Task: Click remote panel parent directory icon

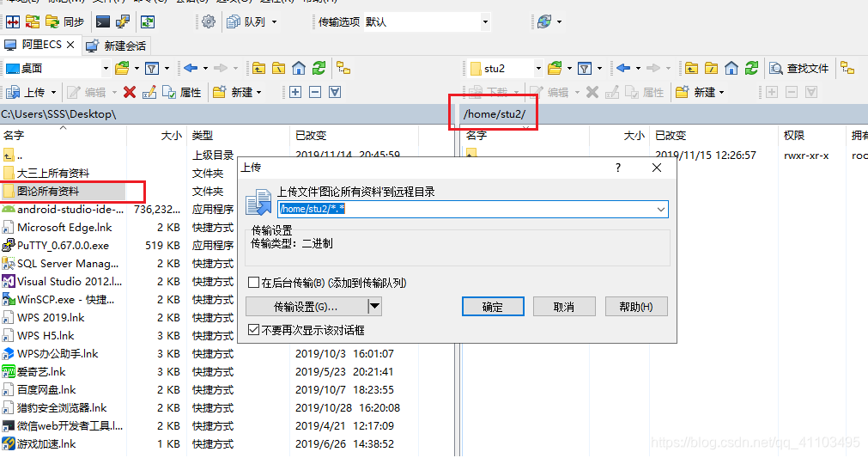Action: pyautogui.click(x=691, y=69)
